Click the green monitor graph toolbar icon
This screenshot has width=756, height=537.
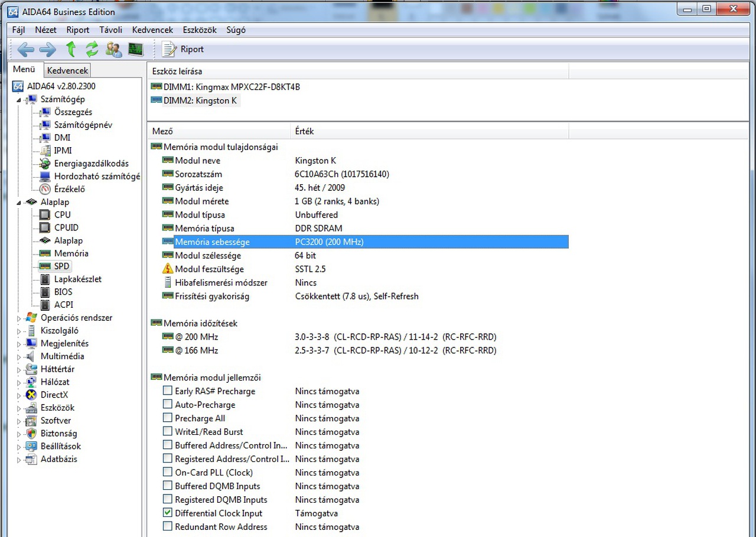point(136,50)
